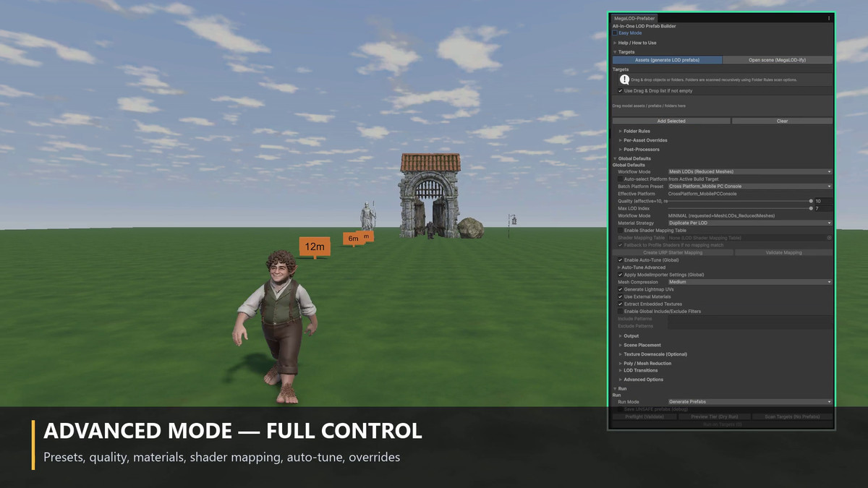Open the Run Mode dropdown
868x488 pixels.
pyautogui.click(x=750, y=402)
